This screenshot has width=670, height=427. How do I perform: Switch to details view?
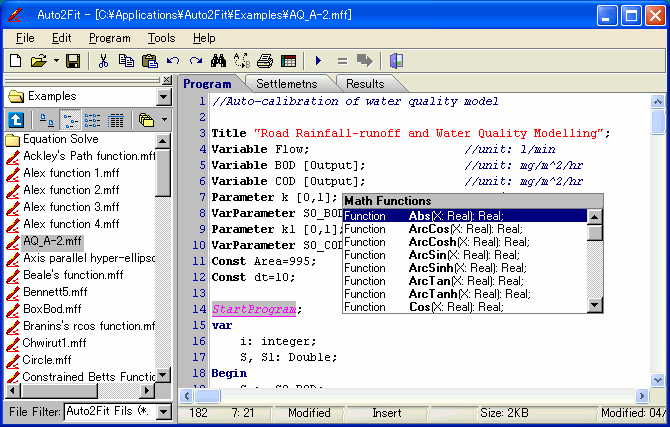[x=115, y=121]
